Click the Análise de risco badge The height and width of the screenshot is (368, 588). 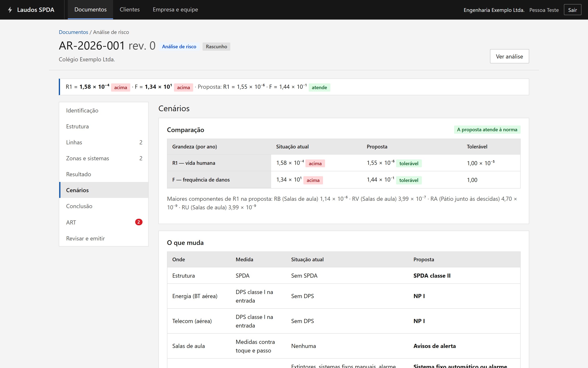click(179, 46)
